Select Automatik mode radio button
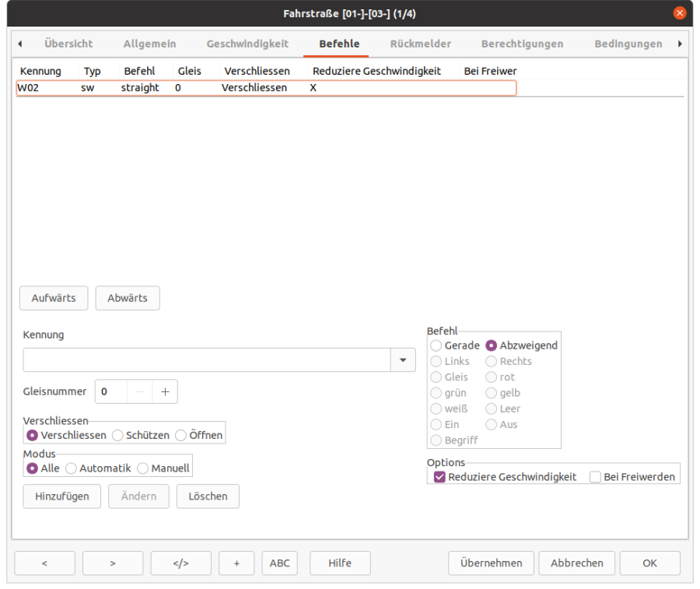 click(71, 468)
